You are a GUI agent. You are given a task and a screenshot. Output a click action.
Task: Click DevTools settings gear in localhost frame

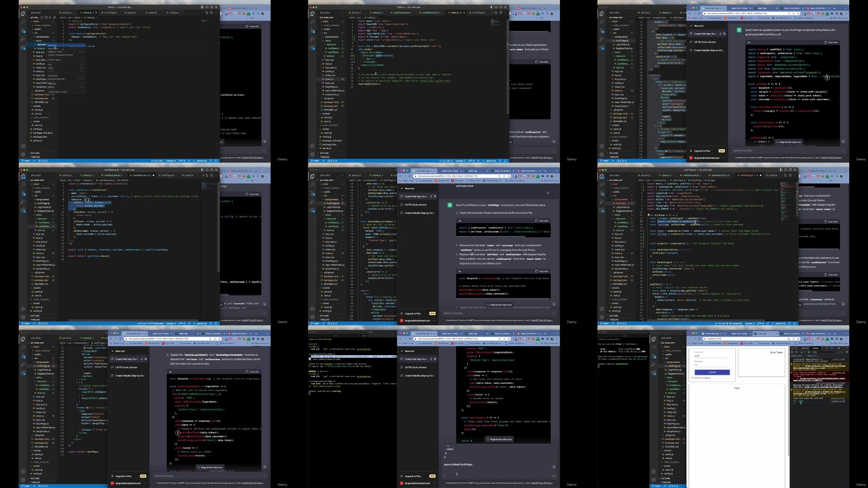click(839, 348)
